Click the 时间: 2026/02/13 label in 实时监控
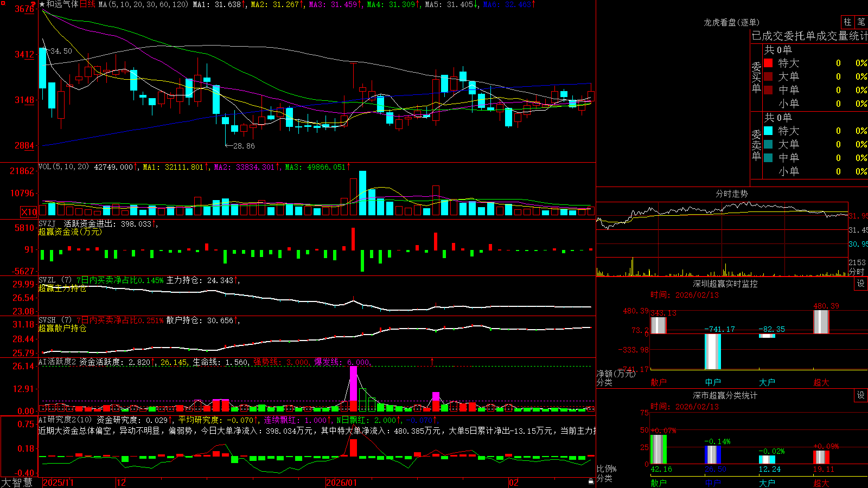Screen dimensions: 868x488 pyautogui.click(x=684, y=295)
